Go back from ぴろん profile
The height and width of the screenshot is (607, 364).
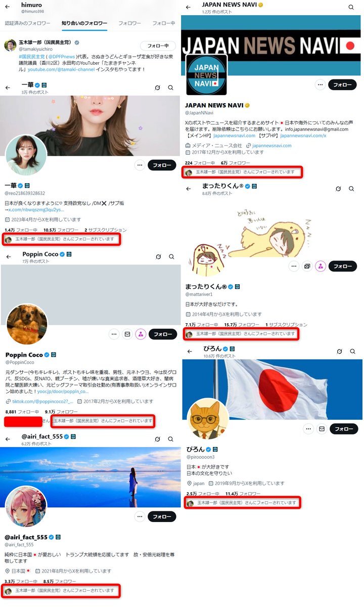tap(189, 351)
